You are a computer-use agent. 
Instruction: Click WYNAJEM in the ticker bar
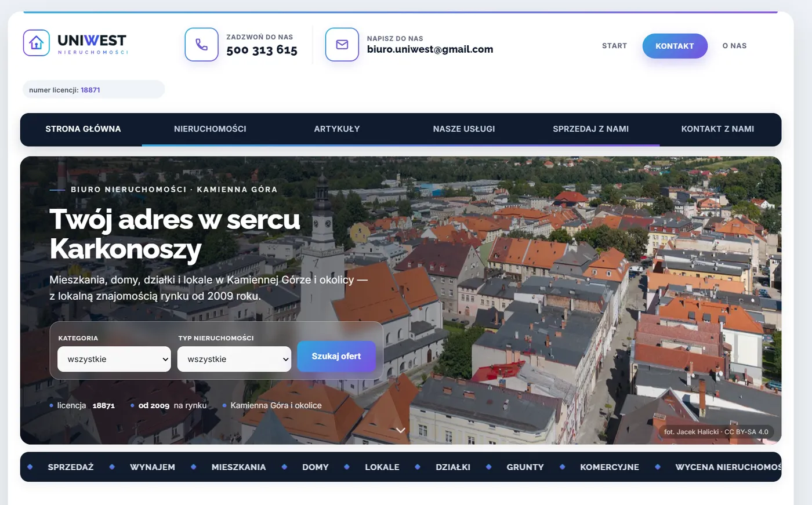click(x=153, y=467)
